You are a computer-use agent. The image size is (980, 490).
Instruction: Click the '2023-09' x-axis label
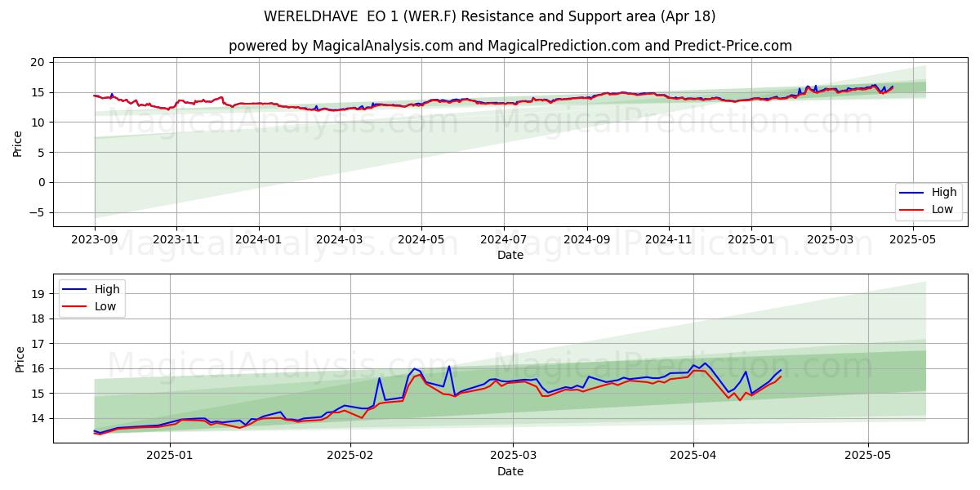[x=95, y=240]
